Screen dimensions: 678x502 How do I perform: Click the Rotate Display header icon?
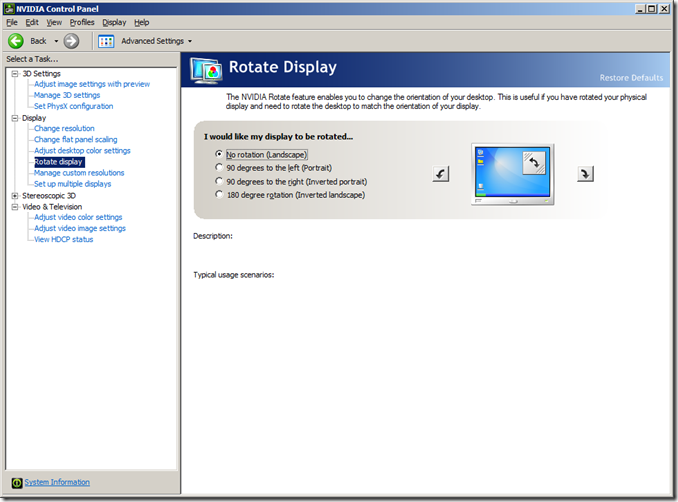coord(206,70)
